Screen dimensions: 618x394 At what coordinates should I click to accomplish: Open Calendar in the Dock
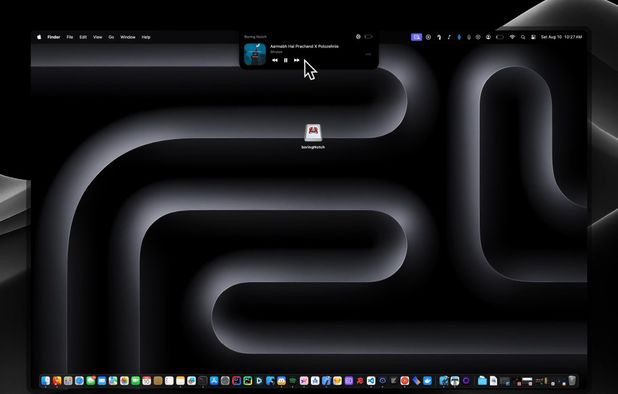click(x=147, y=381)
